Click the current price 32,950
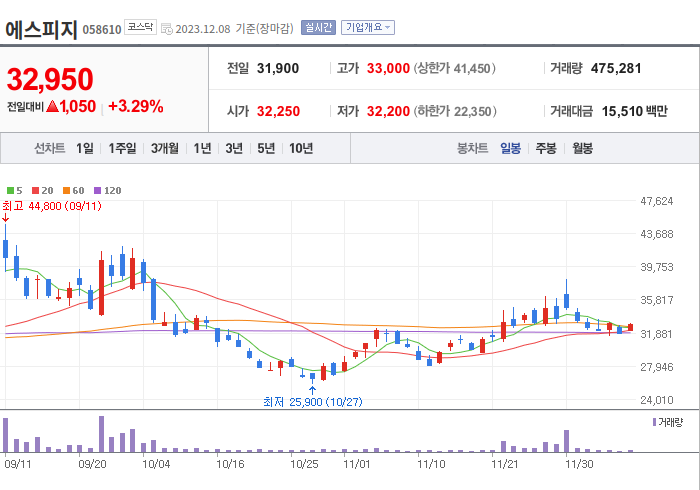The width and height of the screenshot is (700, 490). pos(50,79)
